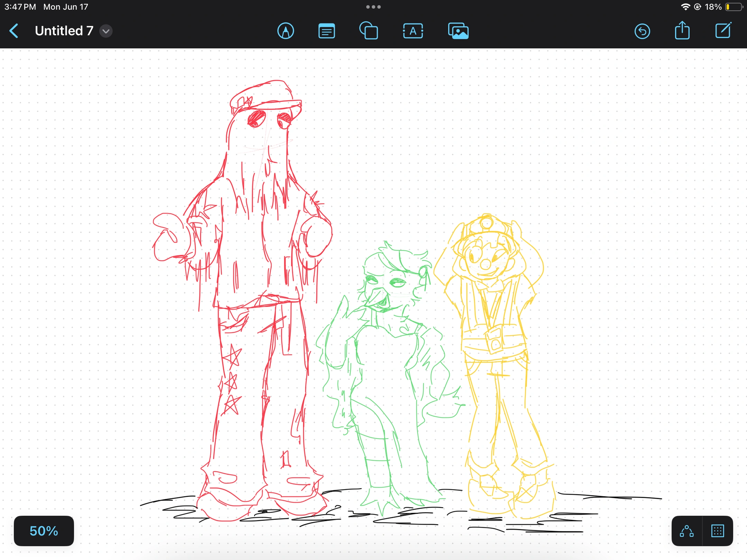
Task: Tap the three-dot multitasking menu
Action: 373,7
